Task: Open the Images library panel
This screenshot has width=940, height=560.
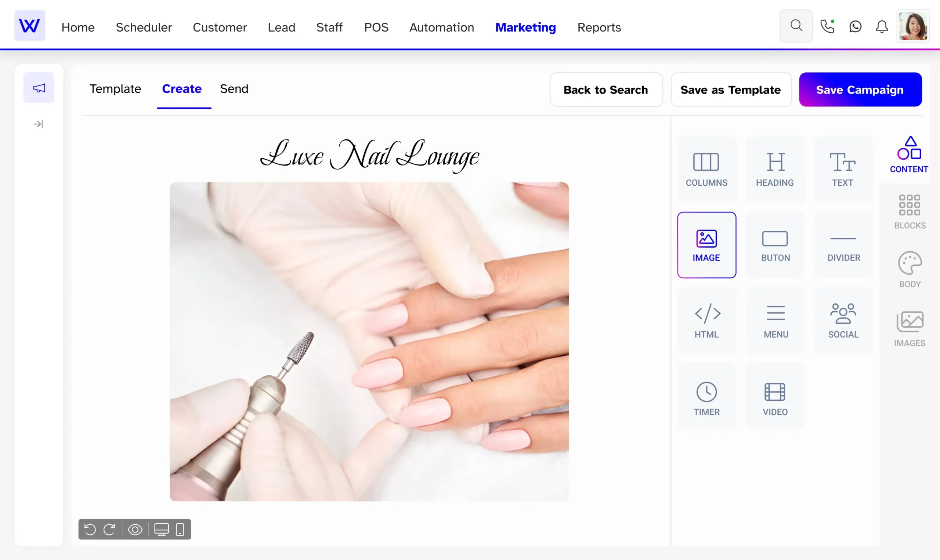Action: click(x=909, y=329)
